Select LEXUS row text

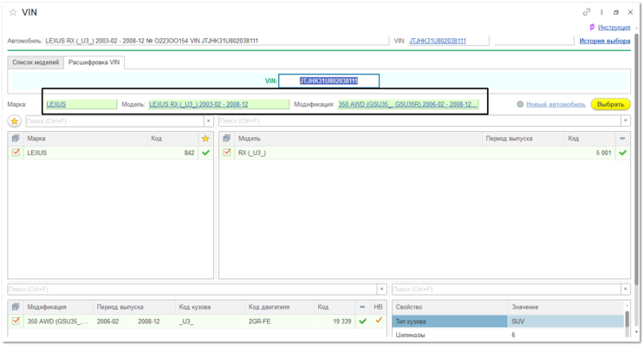tap(37, 153)
